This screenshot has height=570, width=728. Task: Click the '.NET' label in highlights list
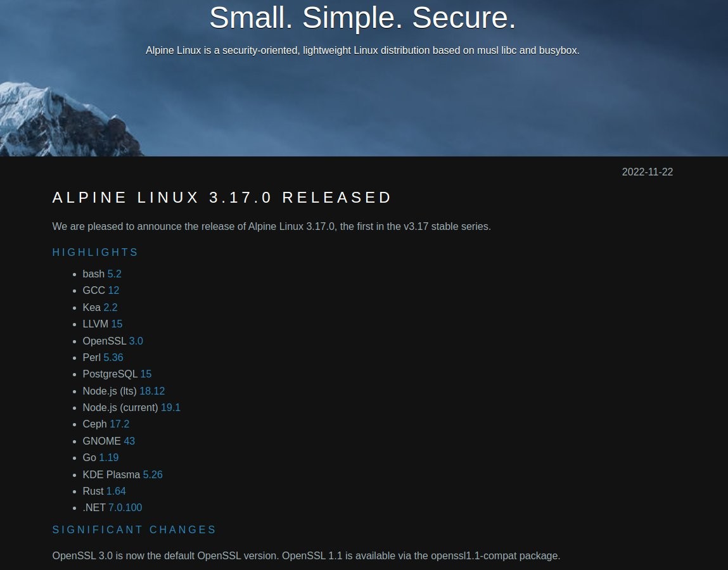click(94, 508)
